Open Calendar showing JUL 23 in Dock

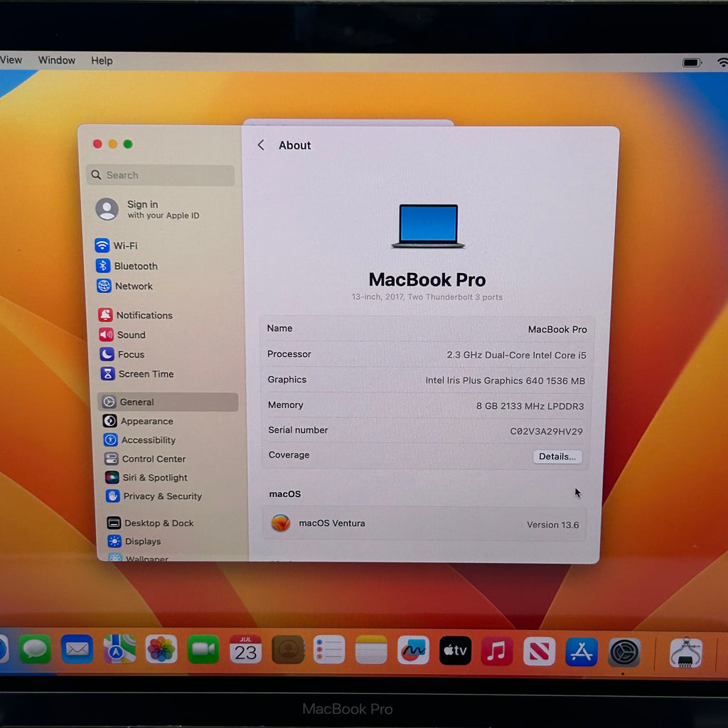245,650
